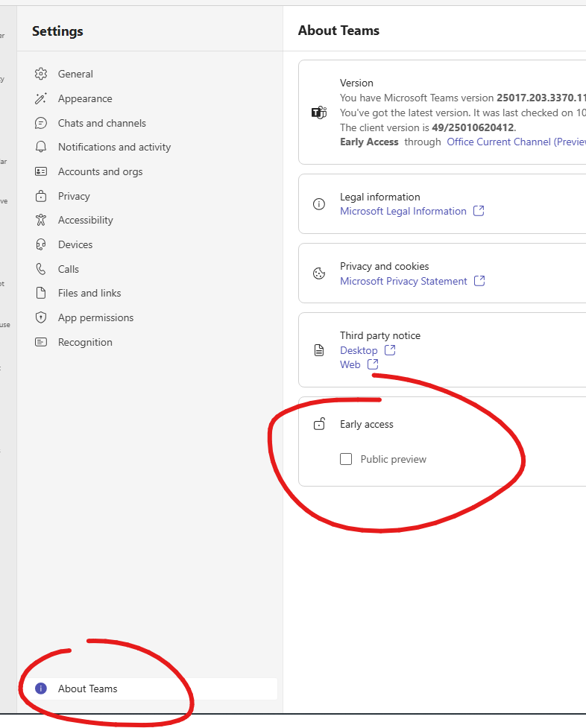Open Web third party notice link
The height and width of the screenshot is (728, 586).
tap(350, 364)
